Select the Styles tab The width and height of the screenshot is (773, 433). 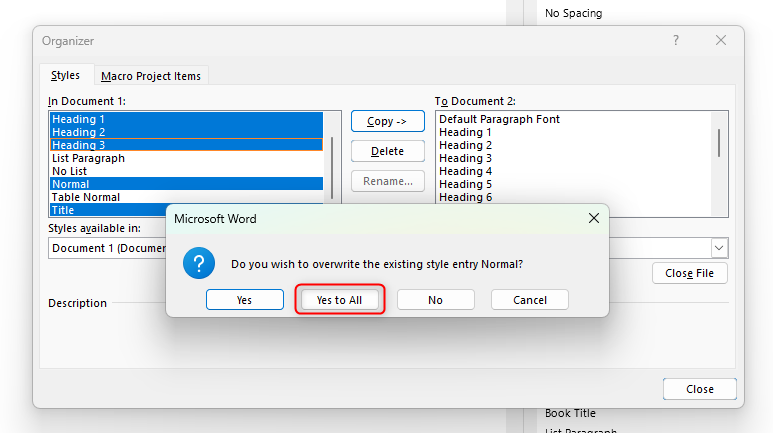tap(66, 76)
